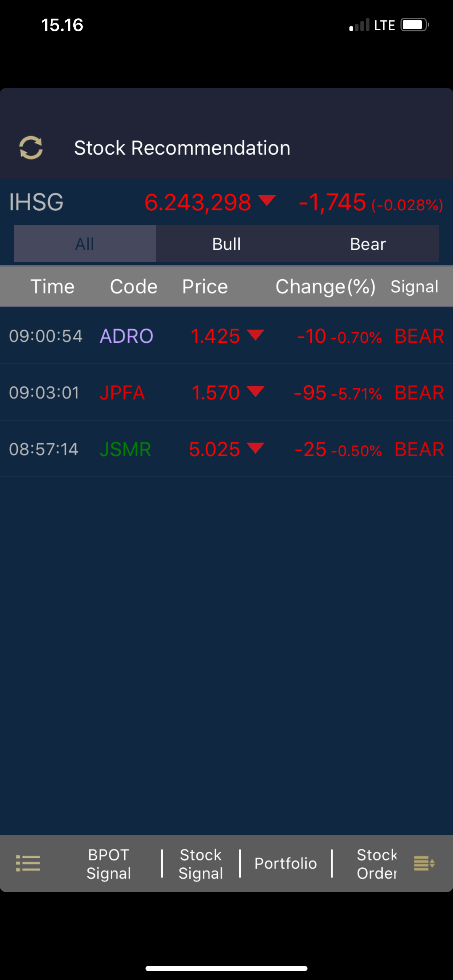Tap the down arrow beside ADRO price 1.425
453x980 pixels.
pyautogui.click(x=255, y=335)
